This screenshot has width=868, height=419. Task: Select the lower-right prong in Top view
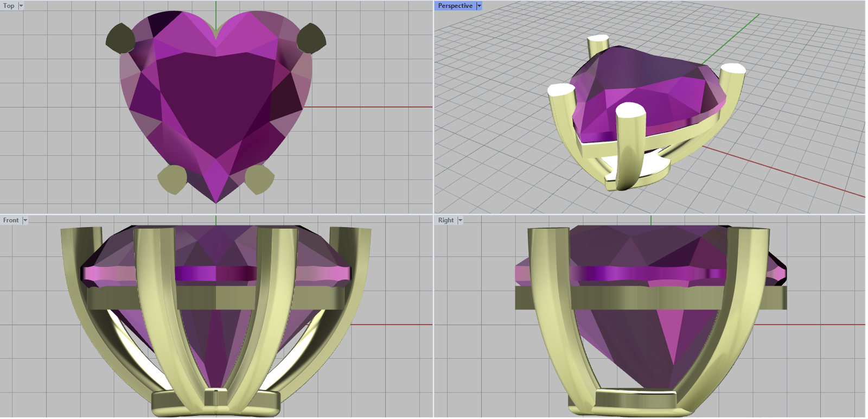coord(259,180)
